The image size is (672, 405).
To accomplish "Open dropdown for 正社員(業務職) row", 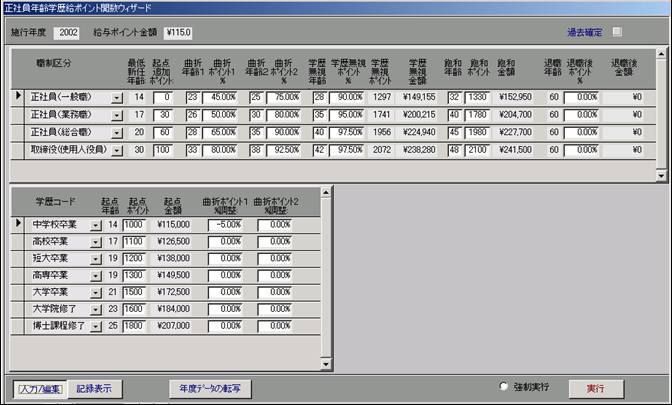I will (x=117, y=116).
